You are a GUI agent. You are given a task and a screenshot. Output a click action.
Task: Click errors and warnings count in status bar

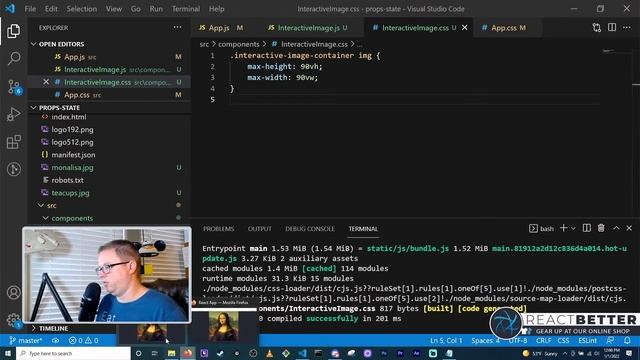tap(83, 340)
